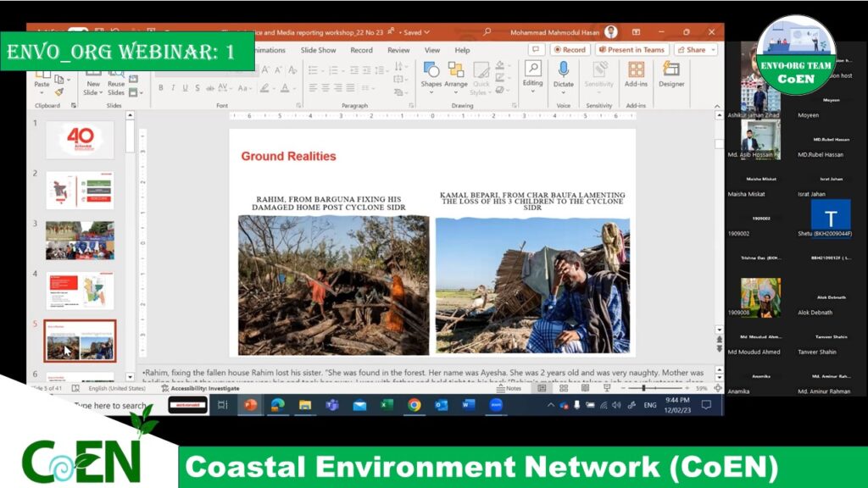Screen dimensions: 868x488
Task: Open the Designer pane
Action: tap(671, 72)
